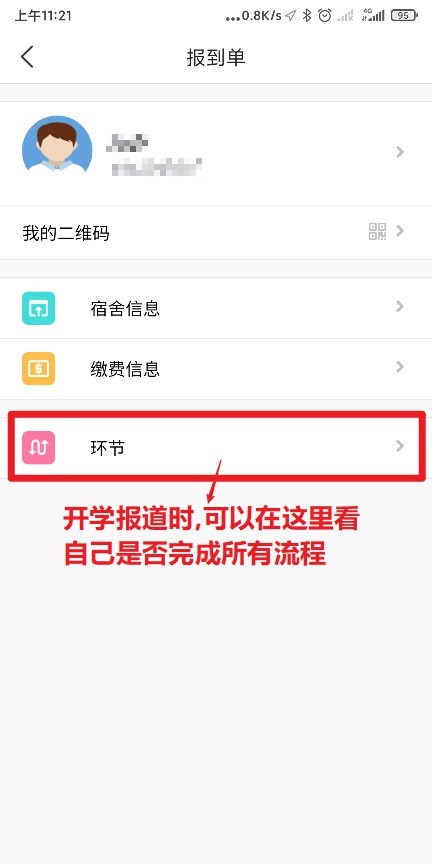Image resolution: width=432 pixels, height=864 pixels.
Task: Select 缴费信息 label
Action: tap(125, 368)
